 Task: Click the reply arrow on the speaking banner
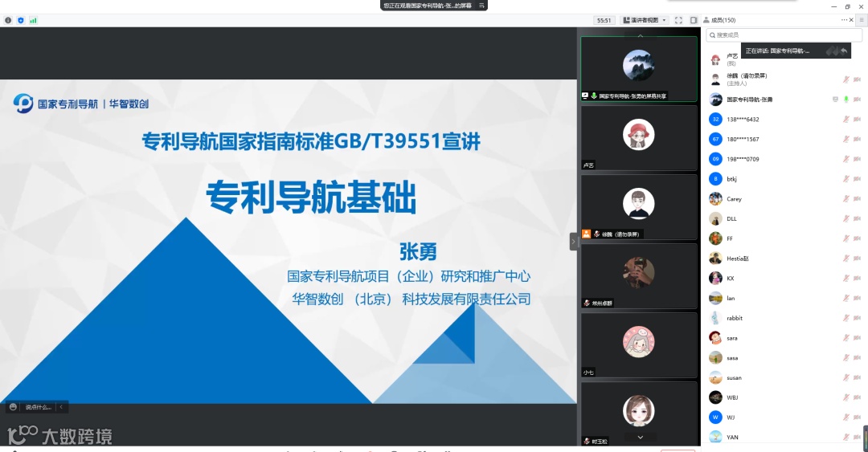click(844, 51)
